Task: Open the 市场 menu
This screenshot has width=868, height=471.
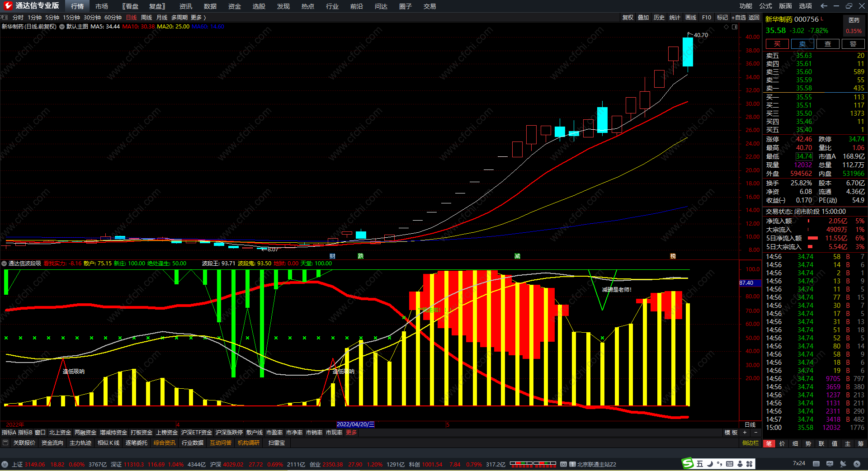Action: coord(102,6)
